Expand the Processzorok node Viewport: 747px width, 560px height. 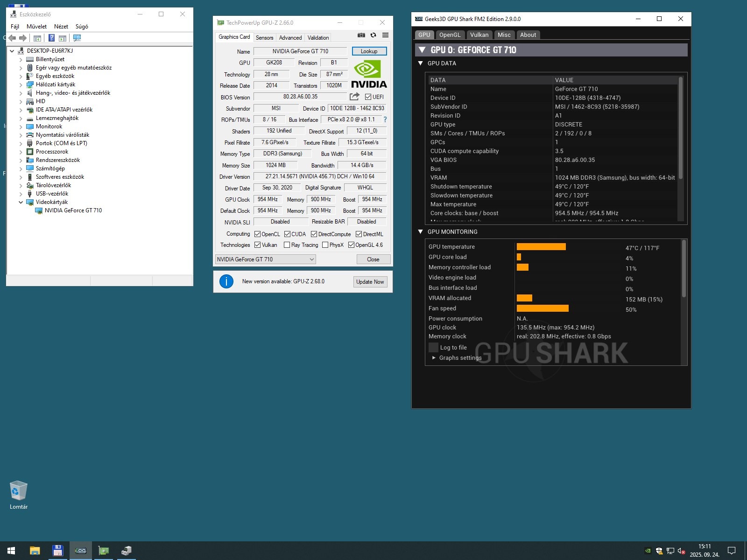(x=21, y=152)
